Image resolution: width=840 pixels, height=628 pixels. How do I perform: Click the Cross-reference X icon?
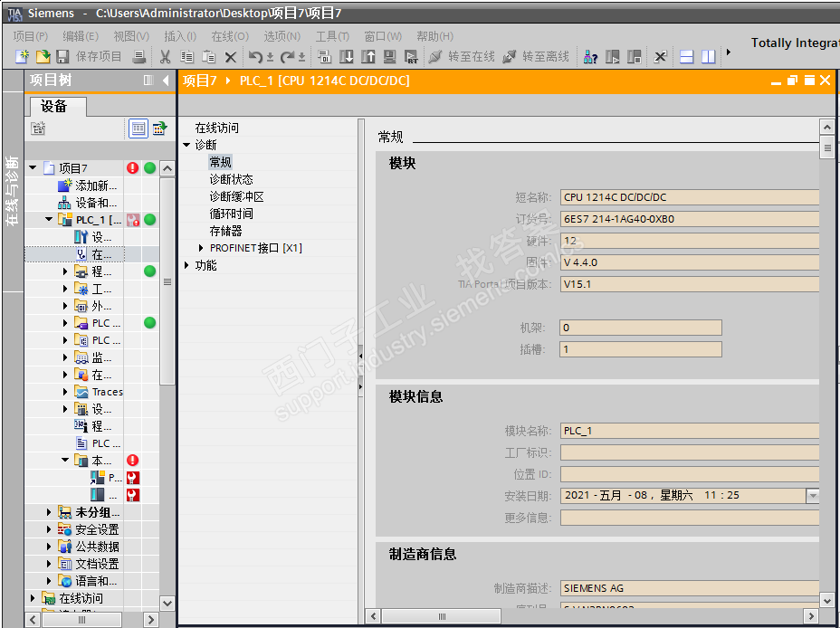[660, 56]
